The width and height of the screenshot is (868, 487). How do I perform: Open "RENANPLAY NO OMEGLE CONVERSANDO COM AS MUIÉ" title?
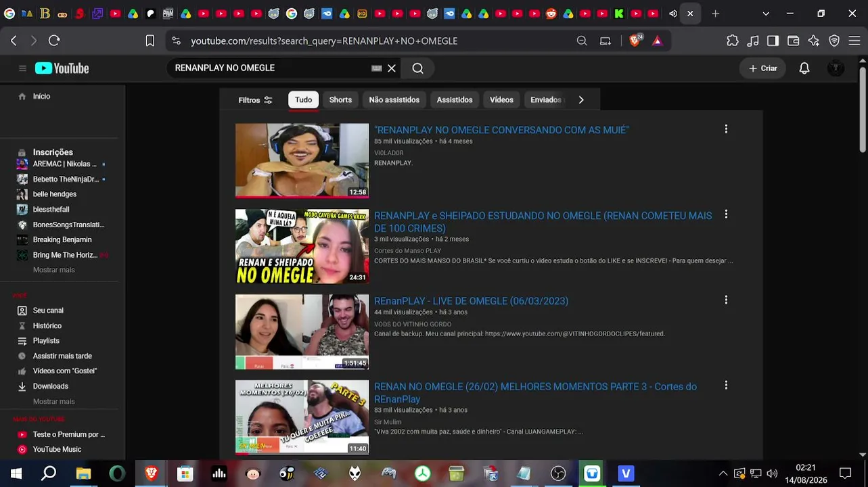pos(501,130)
